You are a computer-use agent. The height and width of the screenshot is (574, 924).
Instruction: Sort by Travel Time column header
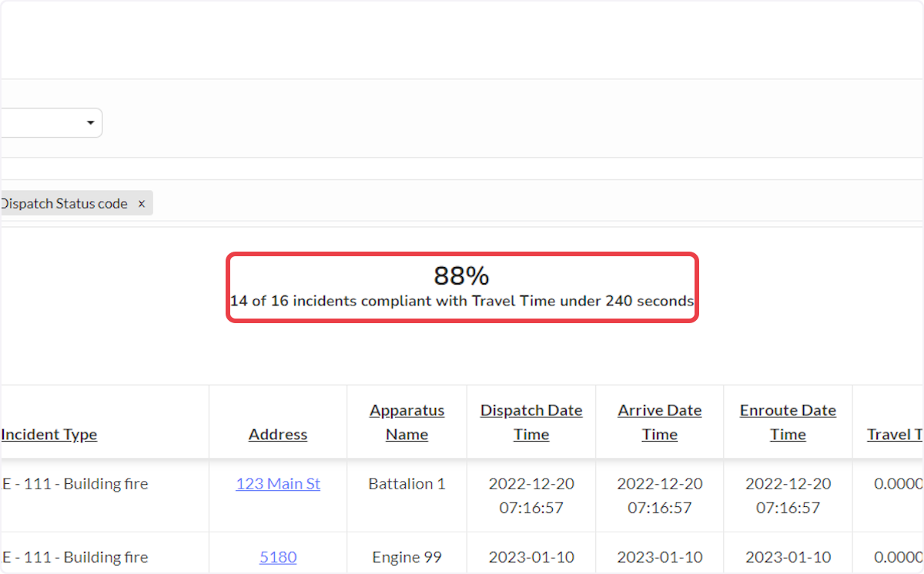click(896, 435)
